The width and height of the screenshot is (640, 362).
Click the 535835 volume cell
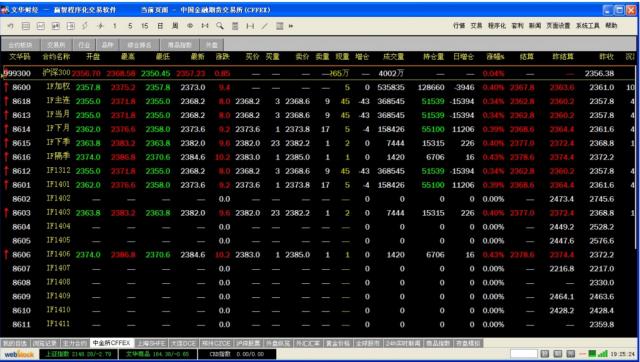point(391,87)
